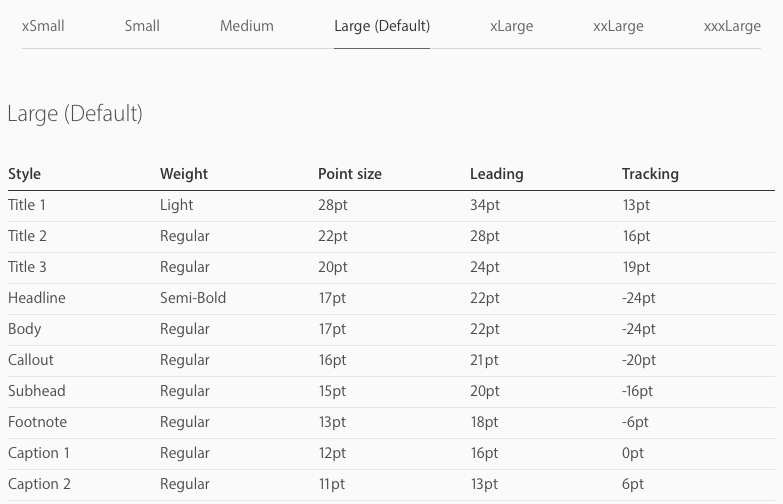Click the Style column header
Viewport: 783px width, 504px height.
[x=24, y=174]
